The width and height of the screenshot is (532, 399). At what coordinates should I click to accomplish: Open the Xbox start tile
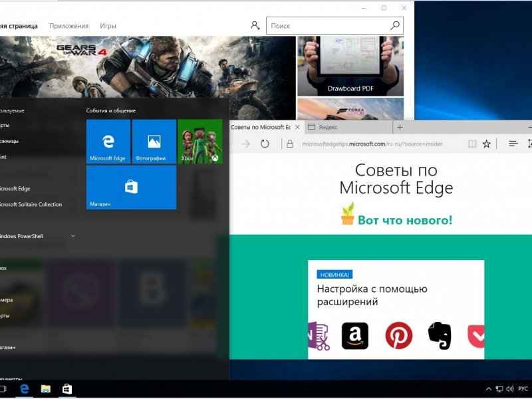pos(200,142)
